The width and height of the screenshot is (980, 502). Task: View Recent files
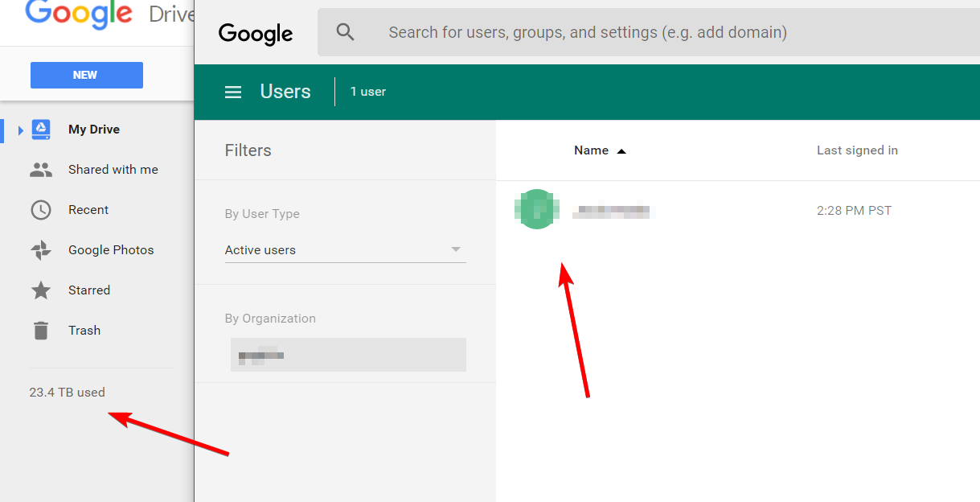(x=88, y=210)
